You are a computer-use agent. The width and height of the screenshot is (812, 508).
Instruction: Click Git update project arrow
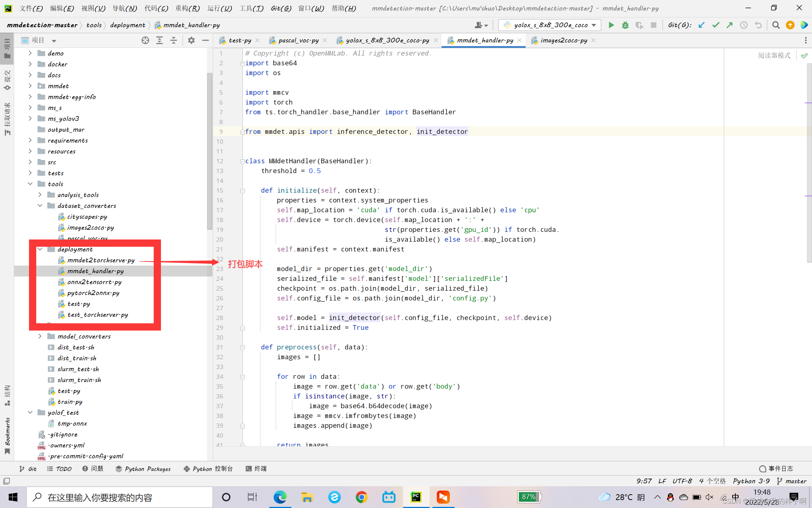[x=701, y=25]
